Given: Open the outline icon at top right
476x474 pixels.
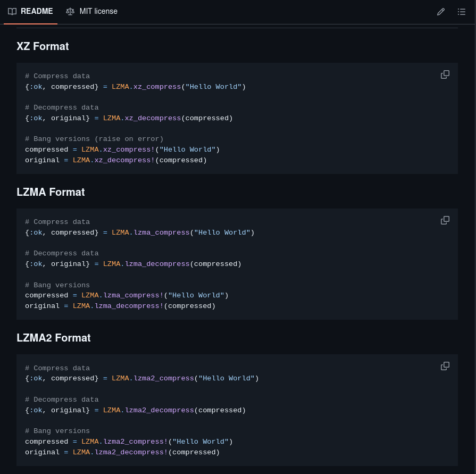Looking at the screenshot, I should (x=461, y=11).
